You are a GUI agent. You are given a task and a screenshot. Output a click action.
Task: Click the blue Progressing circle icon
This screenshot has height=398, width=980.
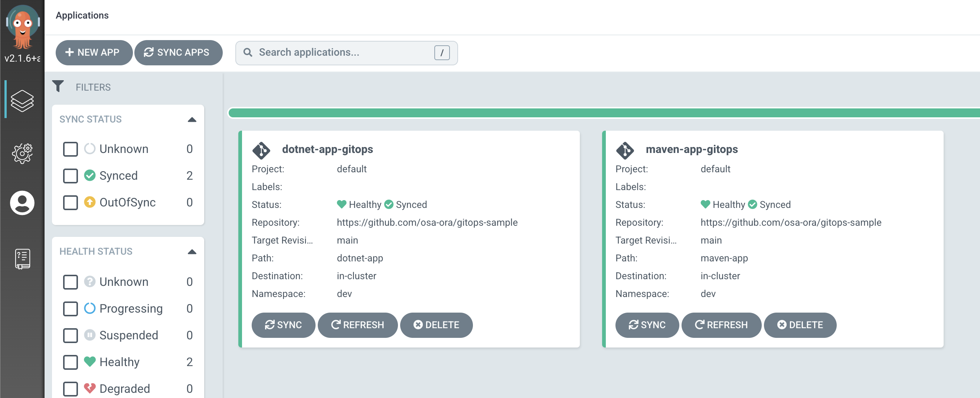point(90,308)
